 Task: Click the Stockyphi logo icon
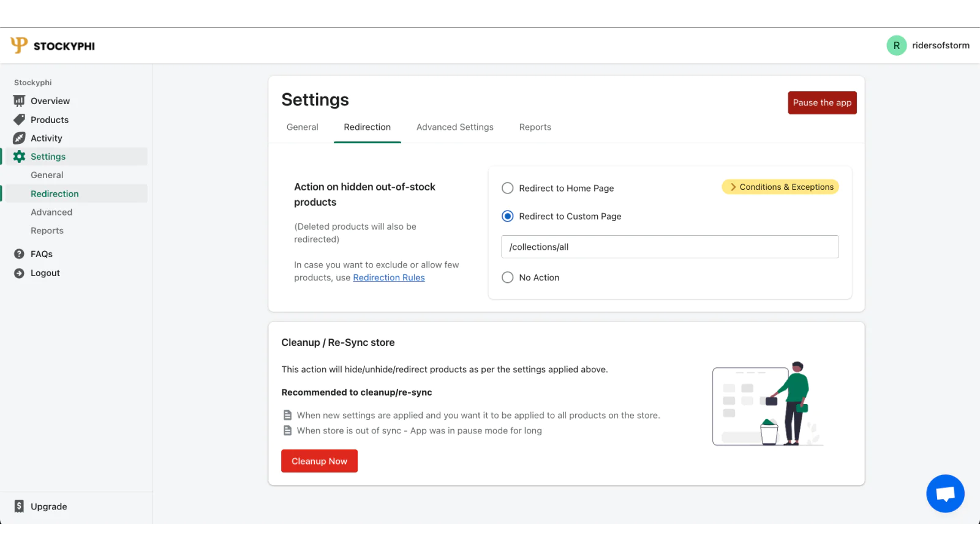[19, 45]
